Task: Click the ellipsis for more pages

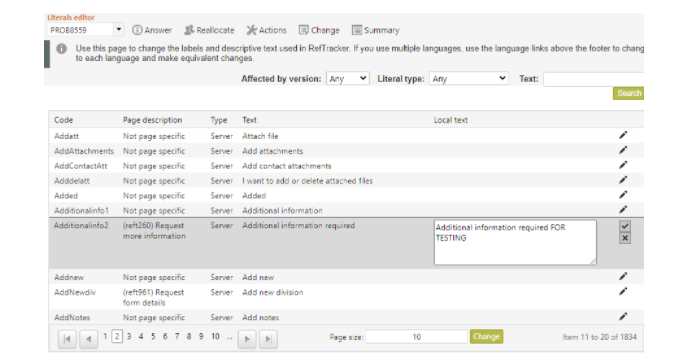Action: 229,337
